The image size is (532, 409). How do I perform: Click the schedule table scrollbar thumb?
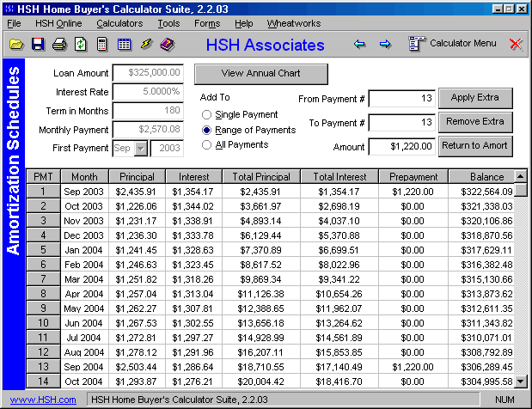[x=520, y=190]
